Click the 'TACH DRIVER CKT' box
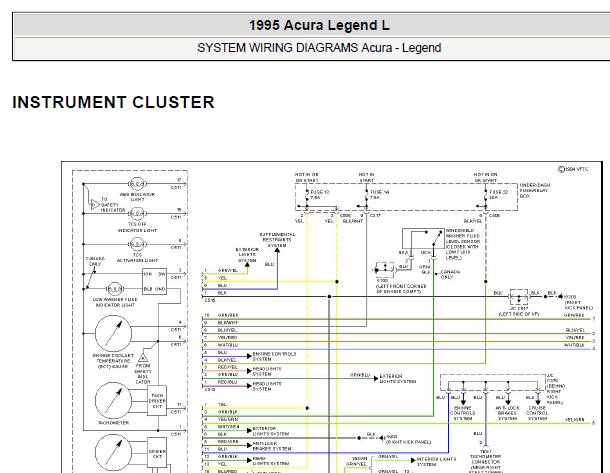 point(157,401)
